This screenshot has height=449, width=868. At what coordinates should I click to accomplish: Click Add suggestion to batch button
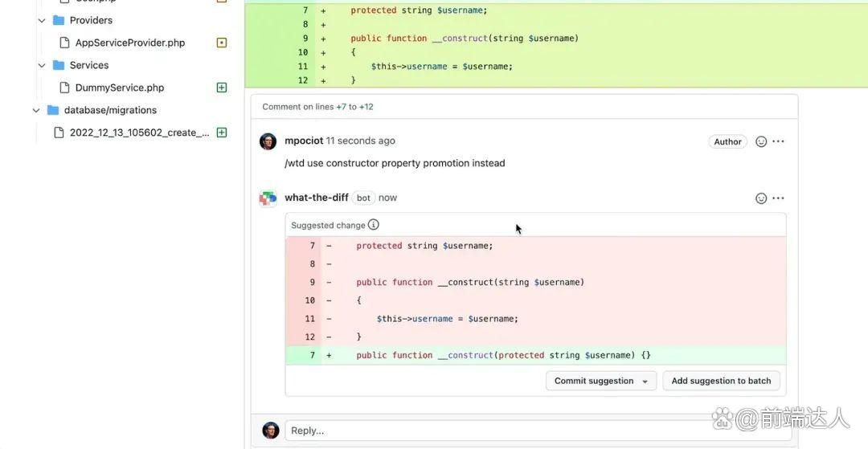(x=721, y=382)
